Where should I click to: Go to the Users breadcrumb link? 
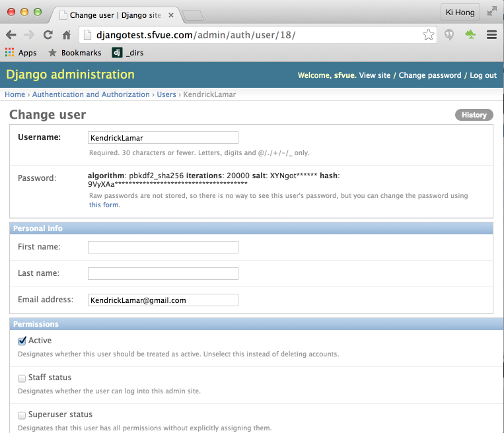(x=166, y=94)
